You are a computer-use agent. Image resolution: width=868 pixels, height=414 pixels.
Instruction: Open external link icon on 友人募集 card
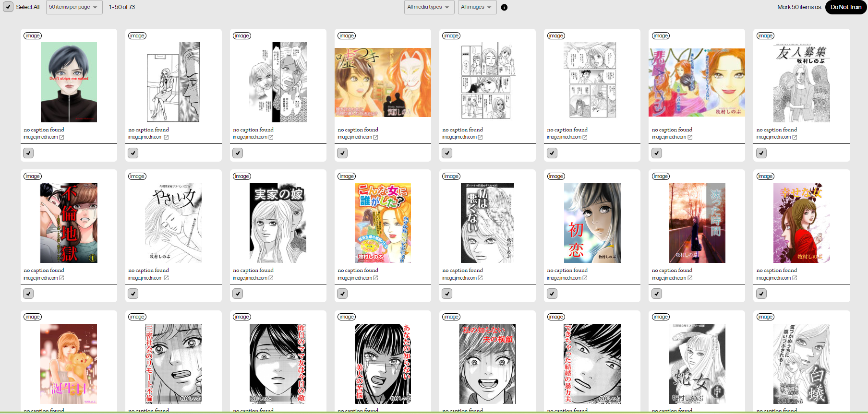point(795,137)
